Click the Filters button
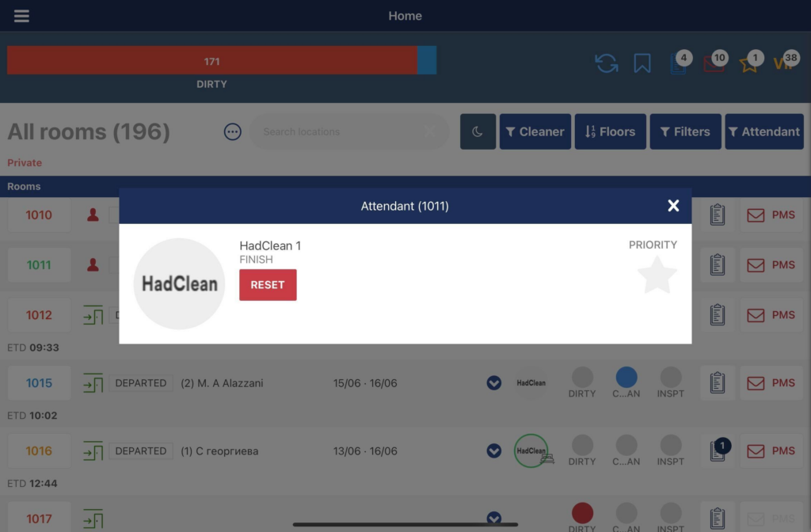 coord(685,131)
